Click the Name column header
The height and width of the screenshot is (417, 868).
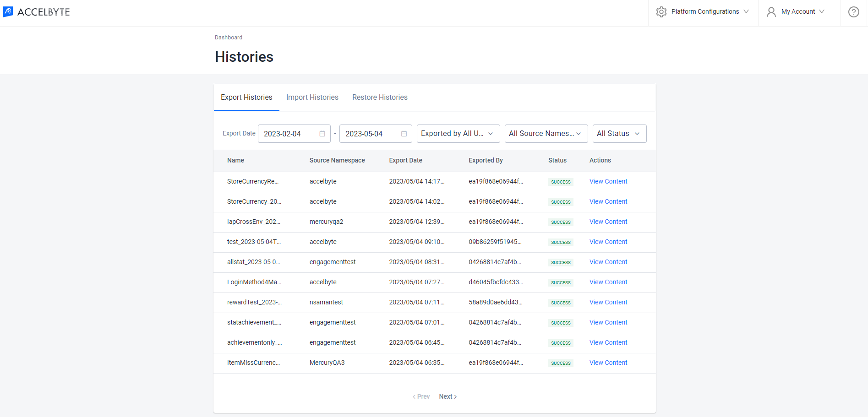[x=235, y=161]
